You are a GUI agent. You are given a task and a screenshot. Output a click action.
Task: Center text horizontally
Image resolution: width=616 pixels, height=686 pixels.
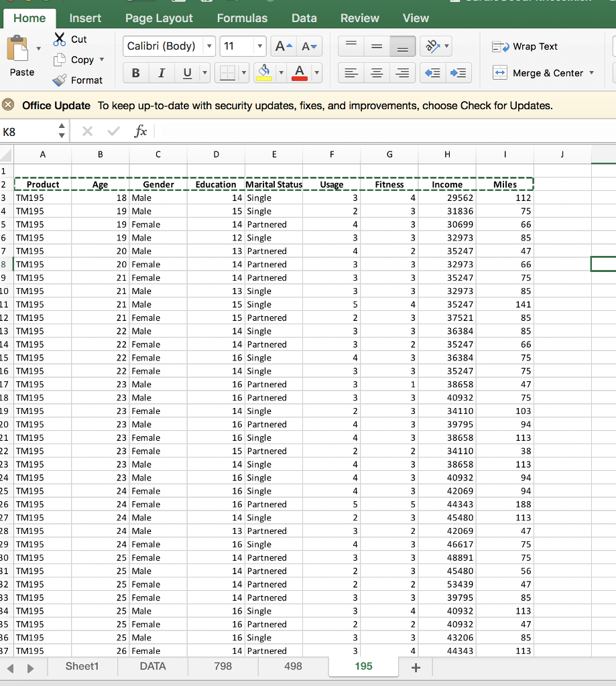[x=377, y=73]
